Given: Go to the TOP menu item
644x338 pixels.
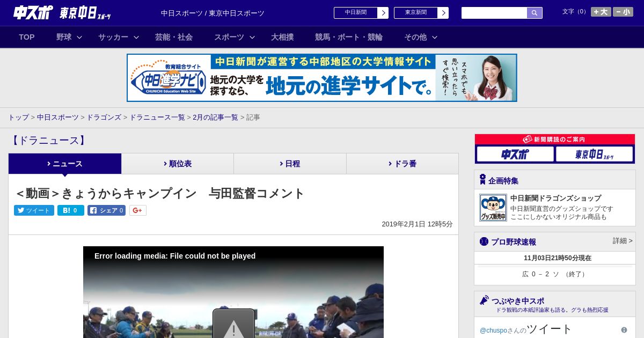Looking at the screenshot, I should pyautogui.click(x=27, y=37).
